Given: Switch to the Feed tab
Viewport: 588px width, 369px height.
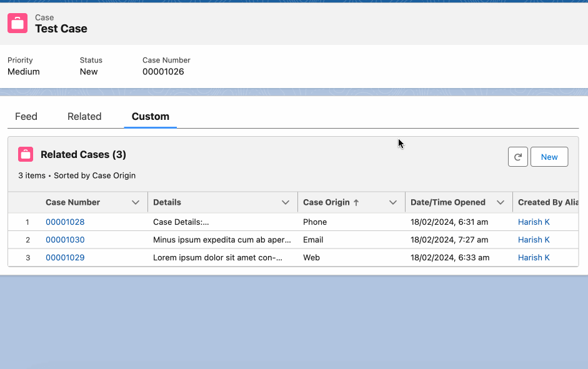Looking at the screenshot, I should [x=26, y=117].
